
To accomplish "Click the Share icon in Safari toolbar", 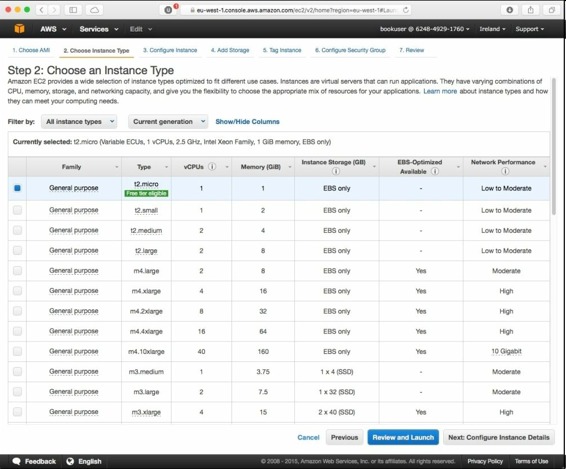I will pos(530,10).
